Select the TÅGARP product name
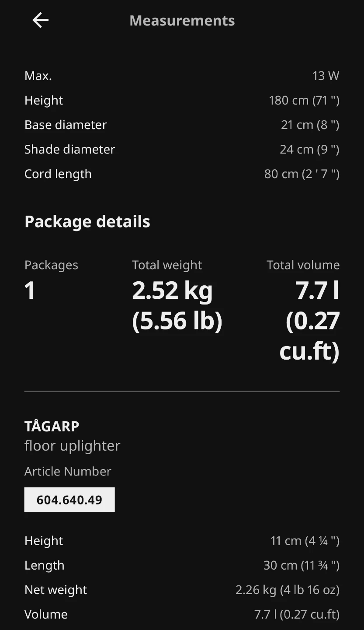 52,426
